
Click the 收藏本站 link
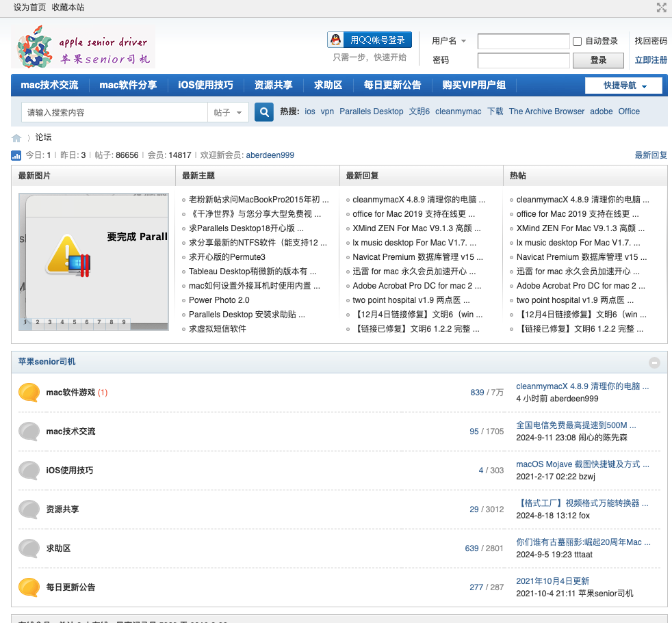coord(68,8)
